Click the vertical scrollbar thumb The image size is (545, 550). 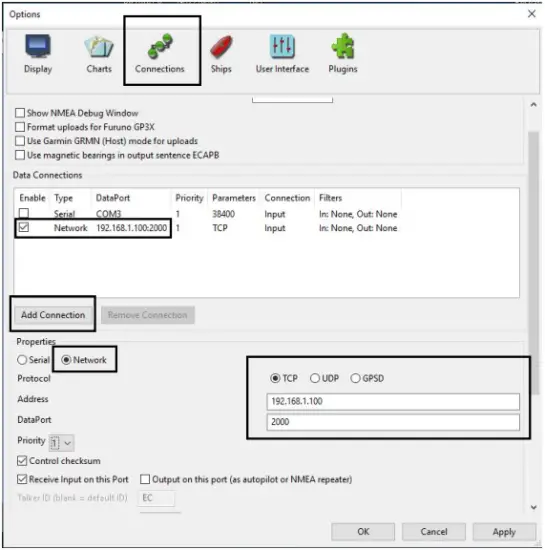(533, 263)
